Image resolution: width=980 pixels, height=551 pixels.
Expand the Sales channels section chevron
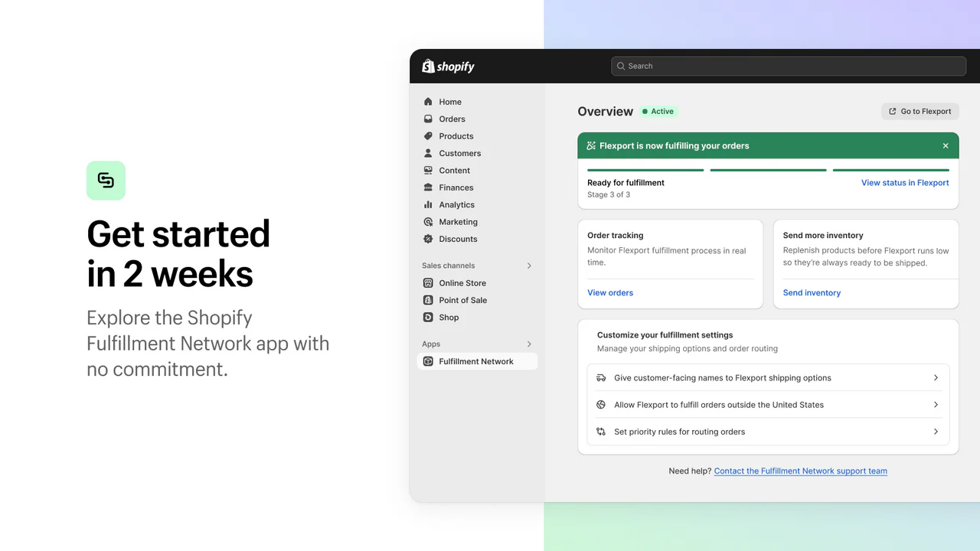click(529, 266)
